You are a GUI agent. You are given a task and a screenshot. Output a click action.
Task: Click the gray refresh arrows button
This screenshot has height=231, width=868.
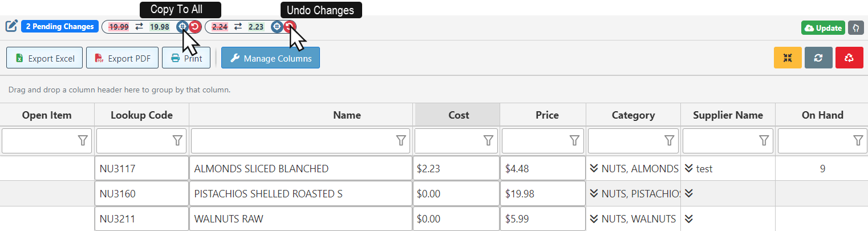(818, 58)
